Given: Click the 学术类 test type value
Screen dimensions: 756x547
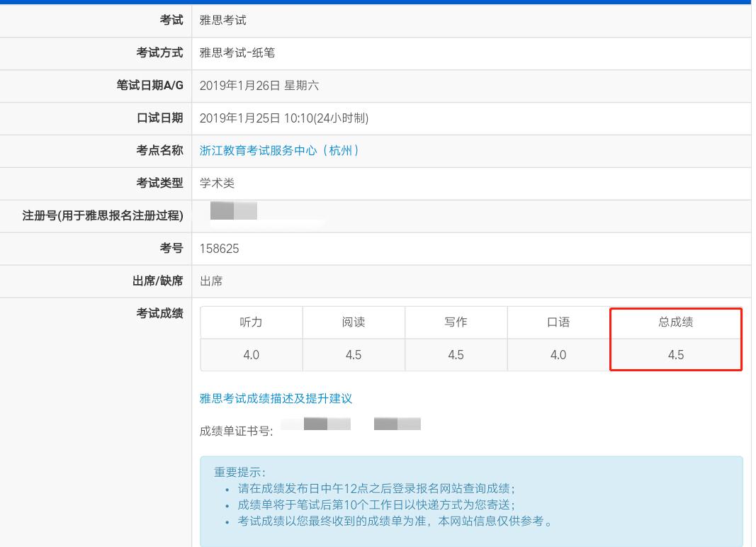Looking at the screenshot, I should coord(217,184).
